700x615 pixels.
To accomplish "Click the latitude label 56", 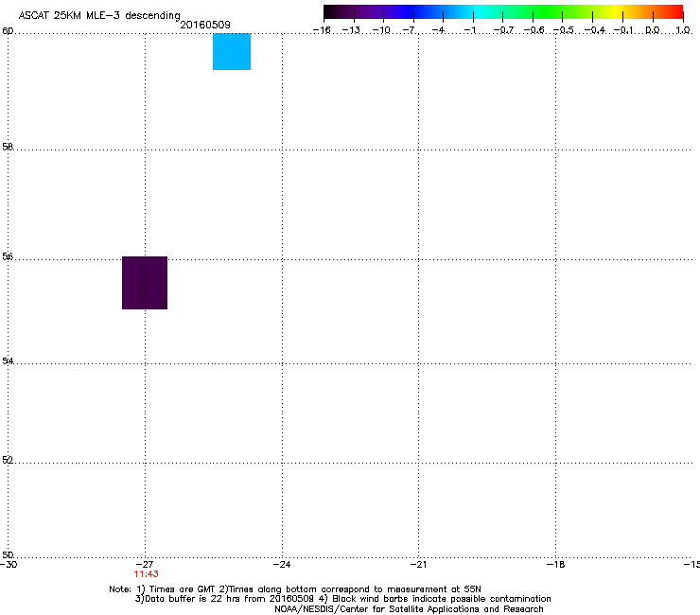I will click(x=8, y=256).
